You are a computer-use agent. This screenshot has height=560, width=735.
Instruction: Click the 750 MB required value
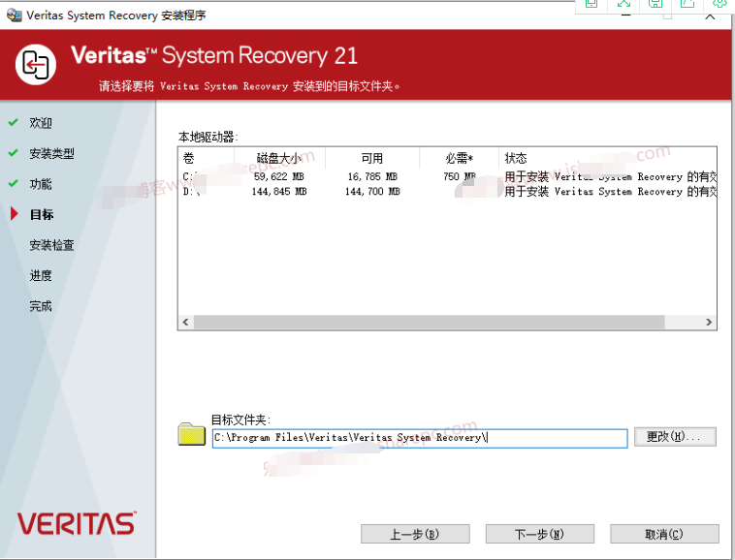(460, 176)
